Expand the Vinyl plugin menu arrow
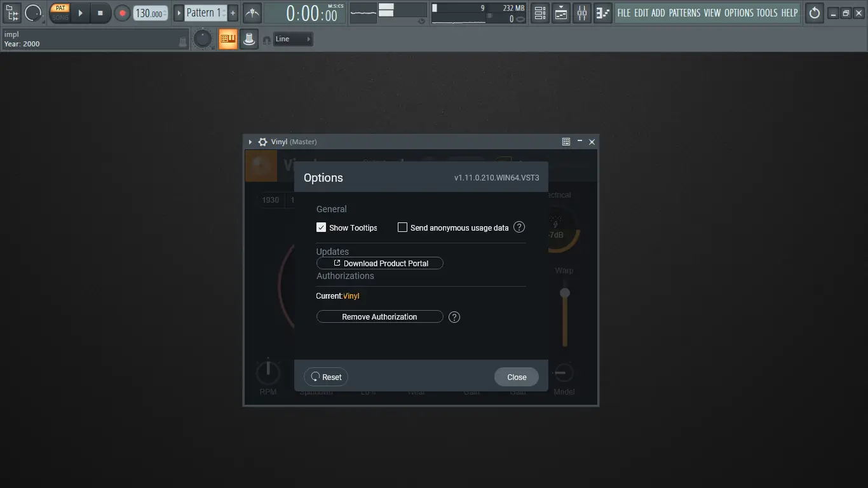This screenshot has width=868, height=488. pyautogui.click(x=250, y=142)
